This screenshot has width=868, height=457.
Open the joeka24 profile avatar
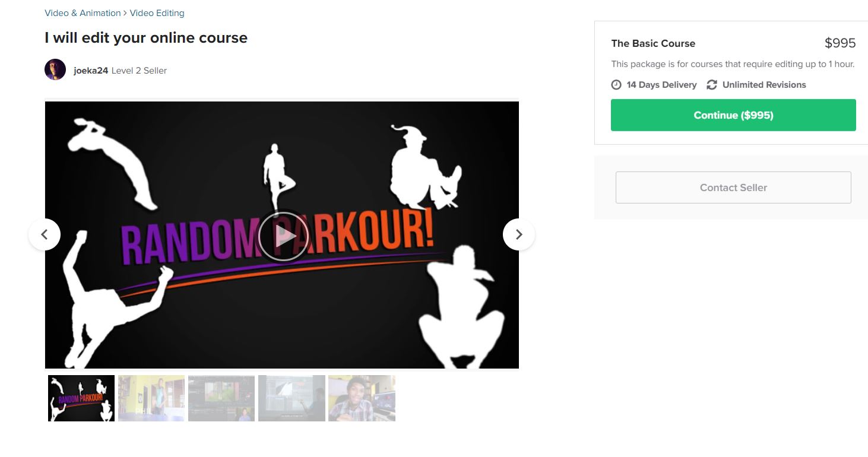click(55, 69)
